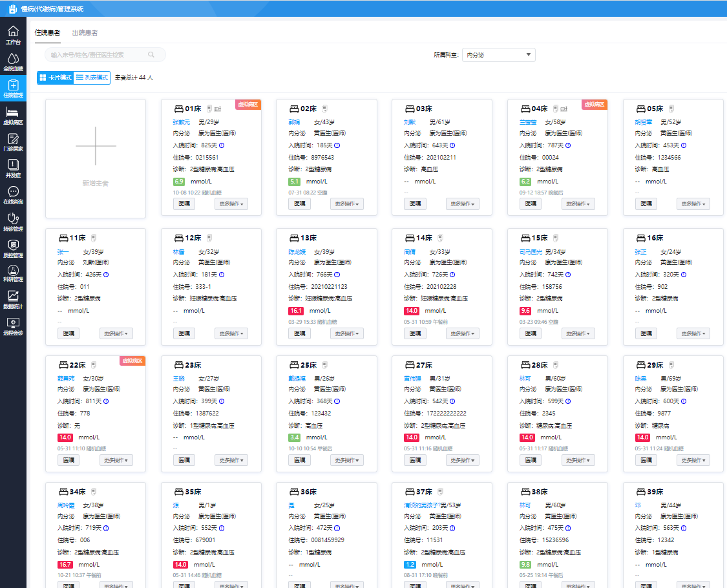The height and width of the screenshot is (588, 727).
Task: Open 全院血糖 droplet icon in sidebar
Action: pos(13,62)
